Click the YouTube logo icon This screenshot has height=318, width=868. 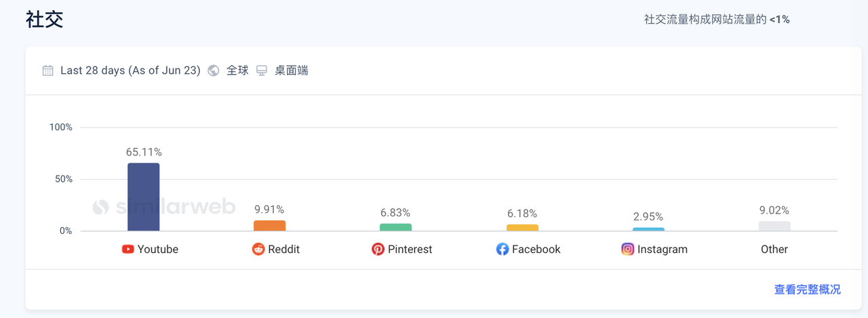pyautogui.click(x=128, y=250)
